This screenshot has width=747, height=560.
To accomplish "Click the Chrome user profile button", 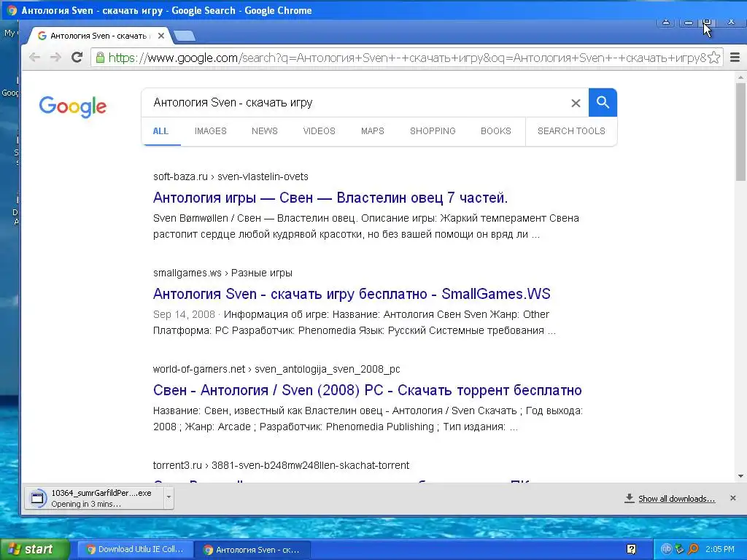I will pyautogui.click(x=666, y=23).
